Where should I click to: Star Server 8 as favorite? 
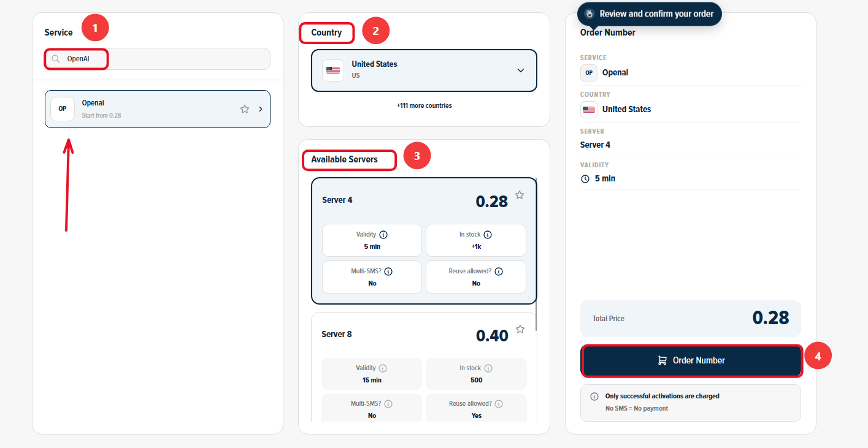click(520, 329)
